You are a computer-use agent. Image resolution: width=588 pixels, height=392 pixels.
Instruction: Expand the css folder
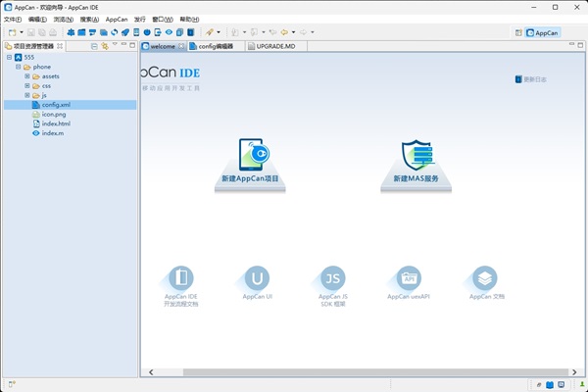[27, 86]
